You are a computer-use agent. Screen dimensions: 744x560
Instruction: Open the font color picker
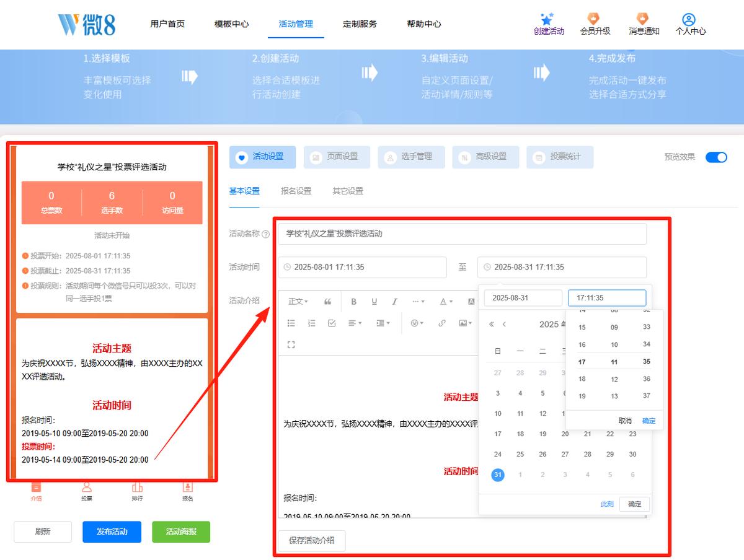[x=446, y=302]
